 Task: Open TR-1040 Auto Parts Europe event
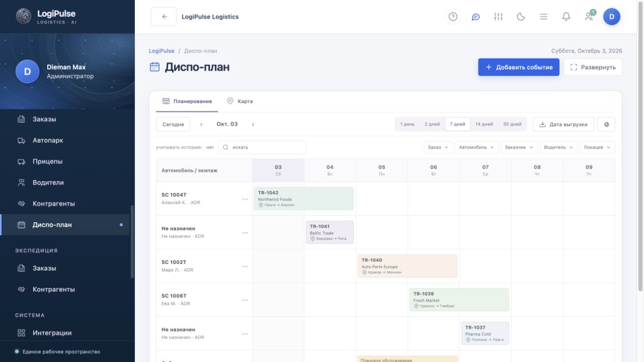(x=407, y=266)
